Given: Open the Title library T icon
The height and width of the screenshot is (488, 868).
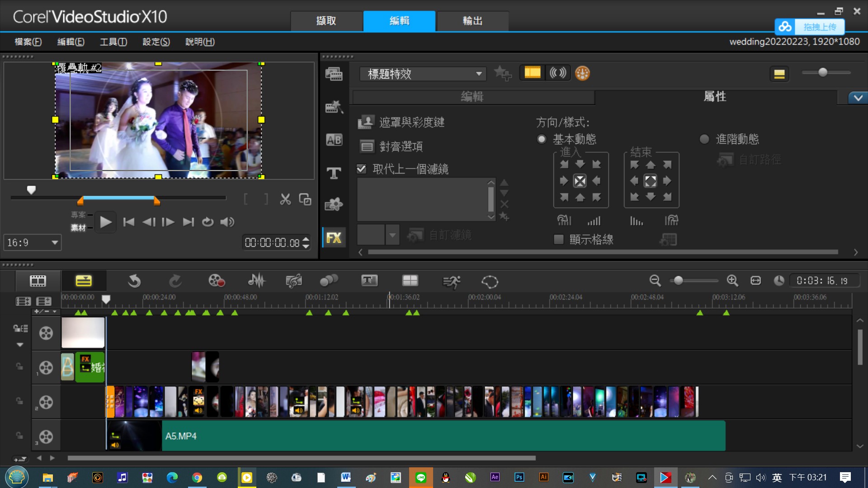Looking at the screenshot, I should 334,173.
